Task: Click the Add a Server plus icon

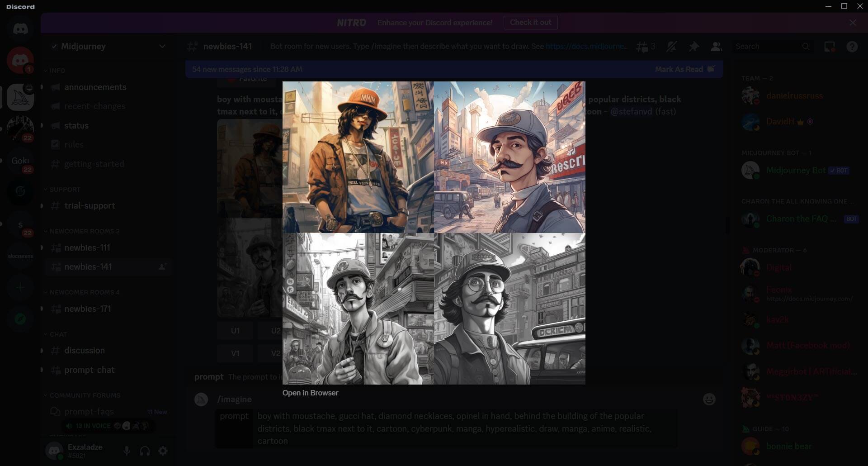Action: [21, 287]
